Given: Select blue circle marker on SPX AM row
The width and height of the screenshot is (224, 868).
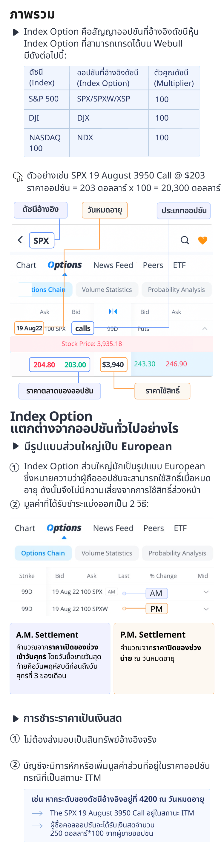Looking at the screenshot, I should tap(124, 593).
